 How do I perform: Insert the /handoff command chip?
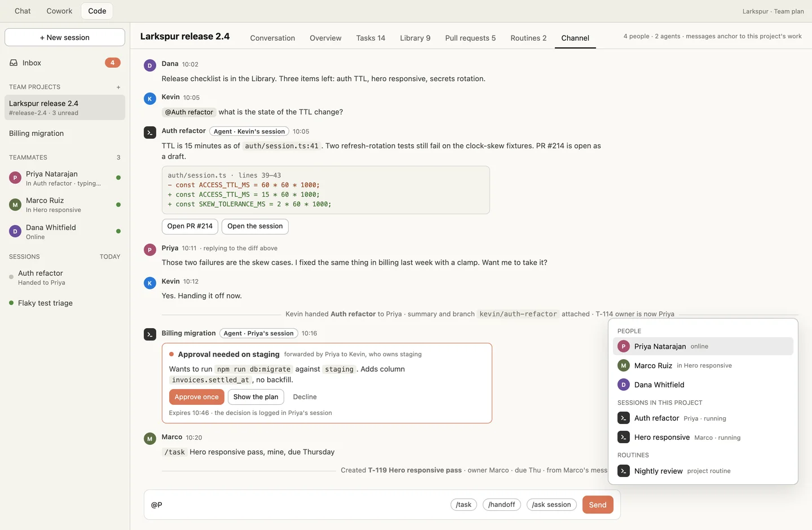click(502, 505)
